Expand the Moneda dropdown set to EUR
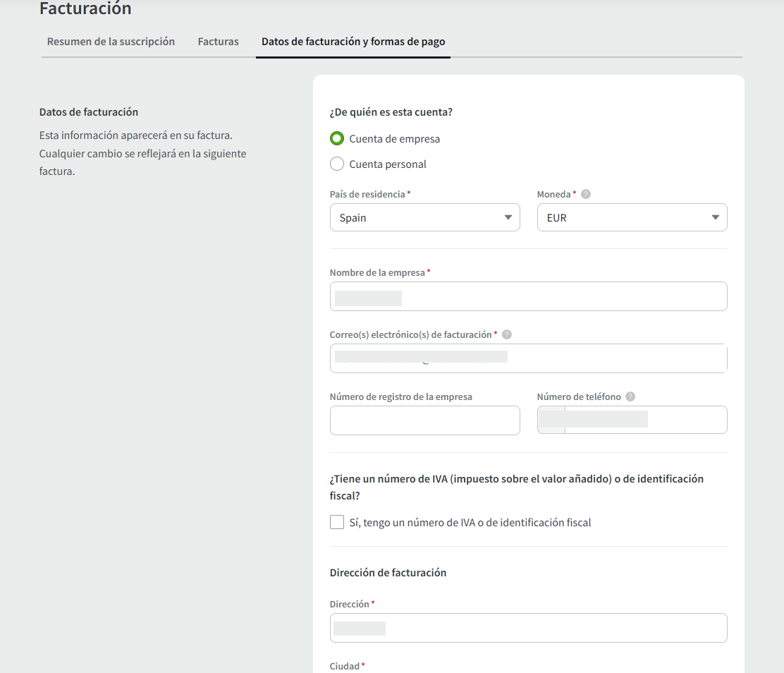 (632, 218)
